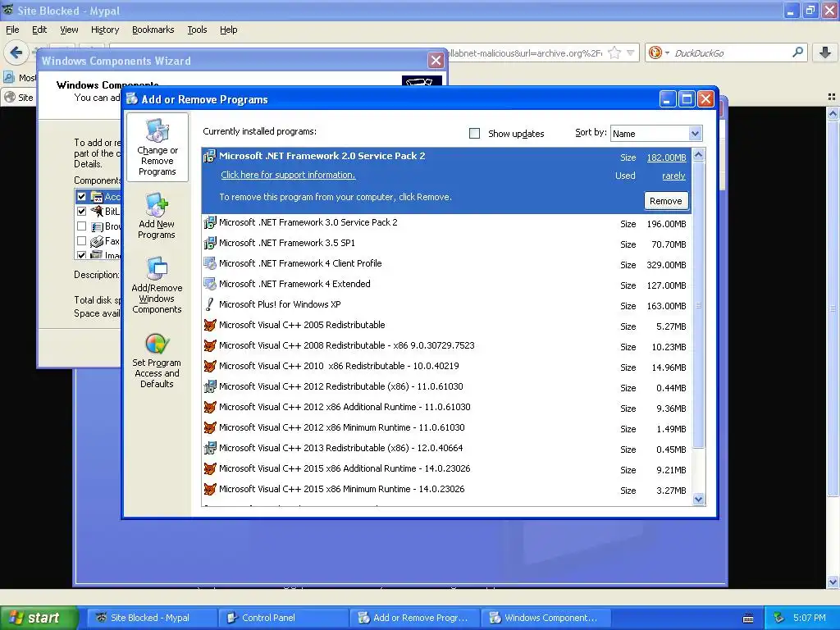The height and width of the screenshot is (630, 840).
Task: Click the search magnifier in DuckDuckGo box
Action: [797, 52]
